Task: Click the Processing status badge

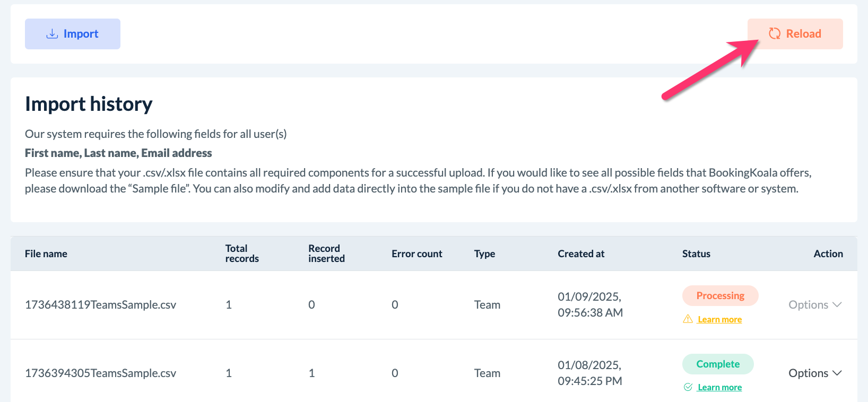Action: 720,295
